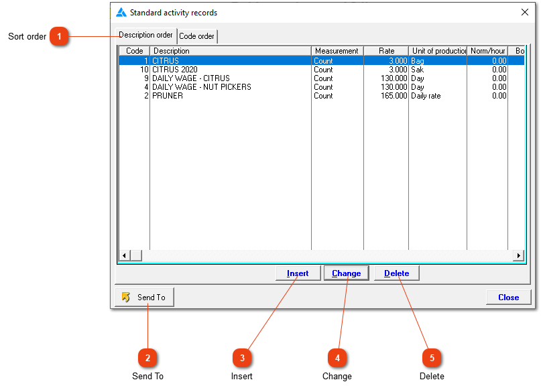Click the scroll right arrow of the table

pos(518,255)
